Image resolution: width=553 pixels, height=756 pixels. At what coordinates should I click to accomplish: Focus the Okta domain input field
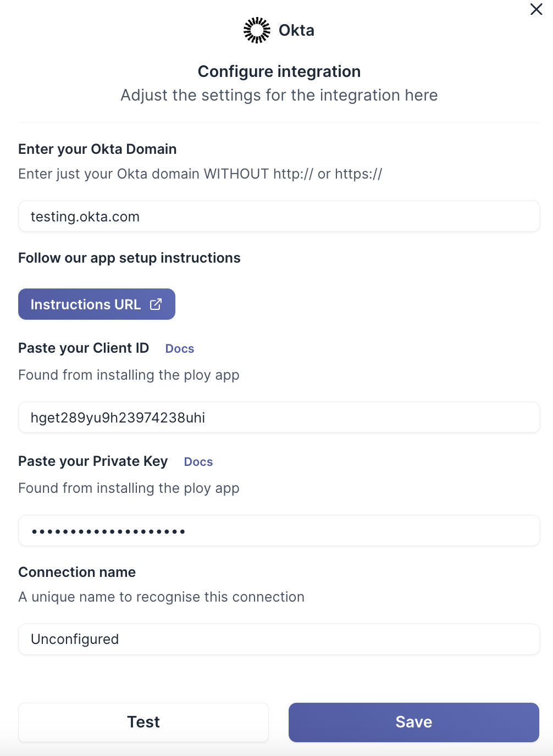(x=279, y=216)
